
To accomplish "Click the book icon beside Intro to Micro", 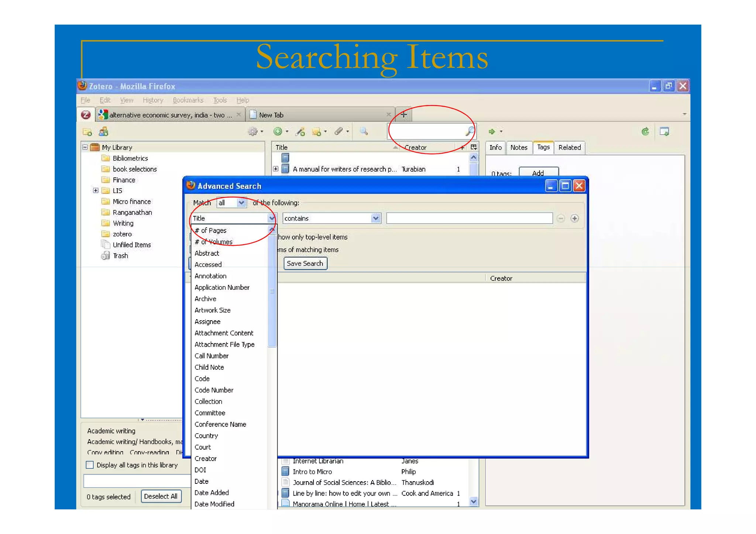I will [x=285, y=471].
